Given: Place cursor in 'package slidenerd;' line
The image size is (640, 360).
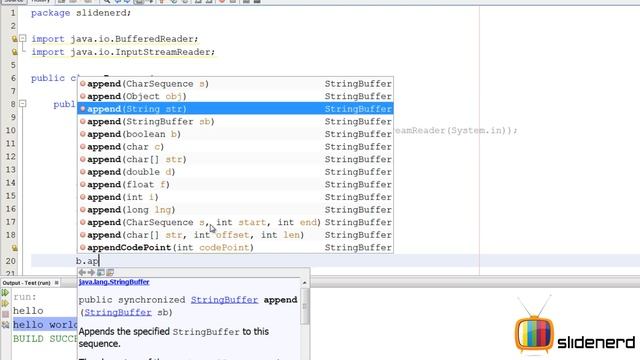Looking at the screenshot, I should pyautogui.click(x=81, y=13).
